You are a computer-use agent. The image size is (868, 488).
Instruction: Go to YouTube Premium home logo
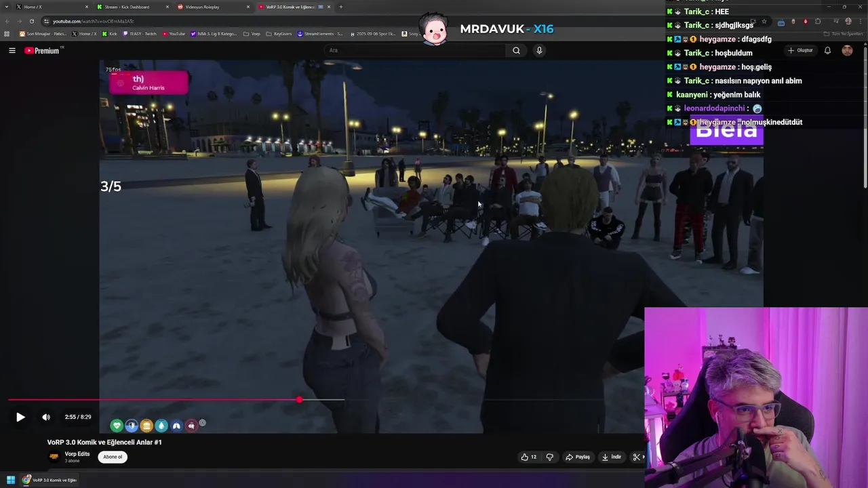pyautogui.click(x=43, y=50)
